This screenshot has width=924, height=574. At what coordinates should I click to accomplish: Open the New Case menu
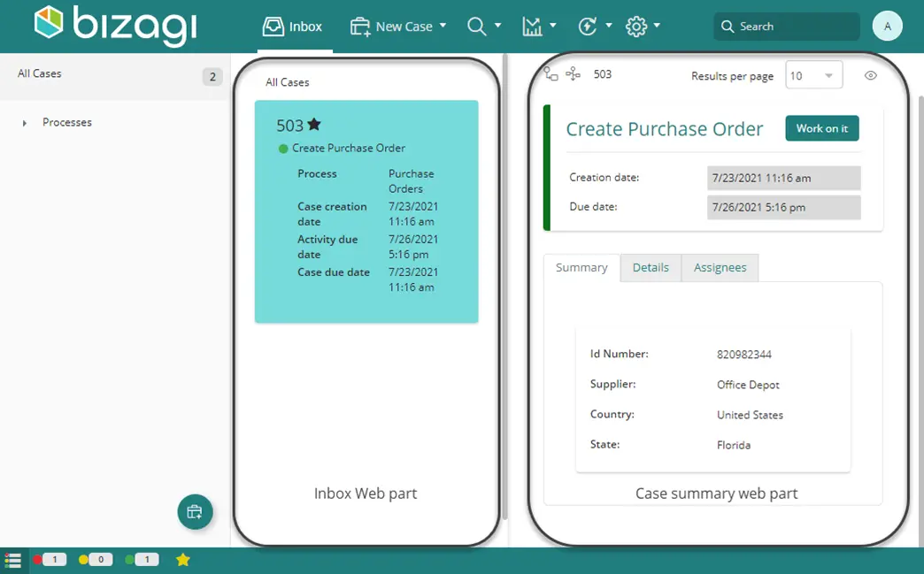coord(398,27)
